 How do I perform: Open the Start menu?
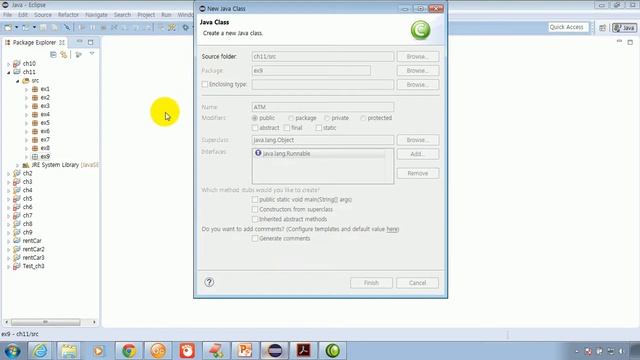pyautogui.click(x=13, y=351)
